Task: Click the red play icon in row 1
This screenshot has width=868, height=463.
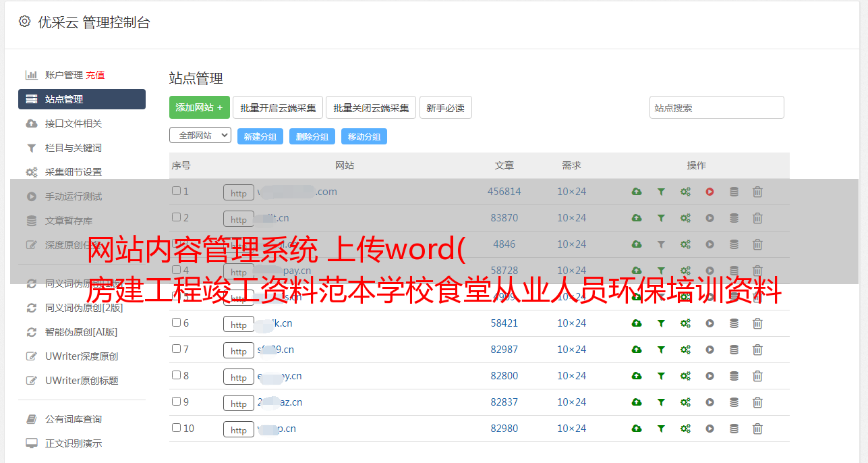Action: coord(710,192)
